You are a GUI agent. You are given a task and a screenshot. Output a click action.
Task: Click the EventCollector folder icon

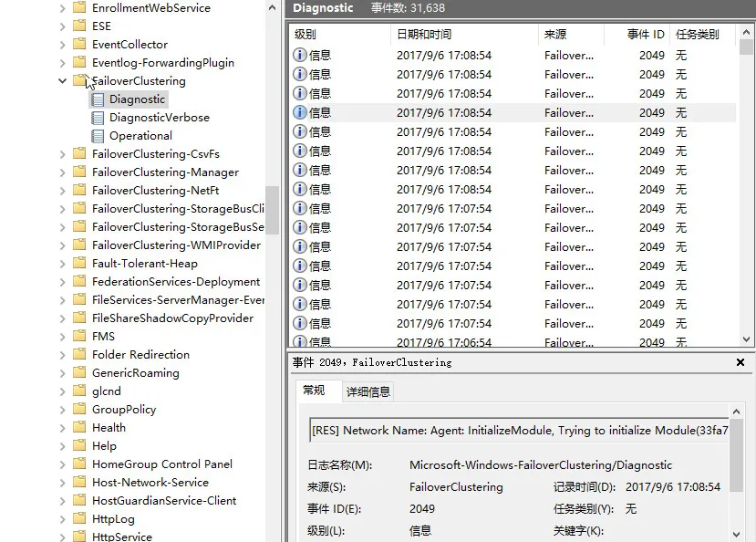point(79,44)
